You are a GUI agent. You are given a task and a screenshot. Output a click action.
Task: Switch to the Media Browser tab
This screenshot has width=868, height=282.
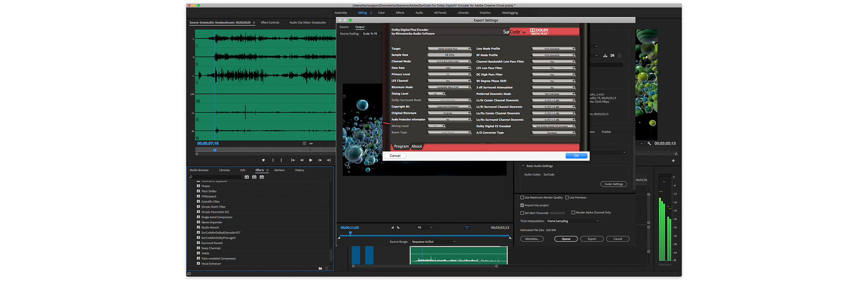(199, 170)
